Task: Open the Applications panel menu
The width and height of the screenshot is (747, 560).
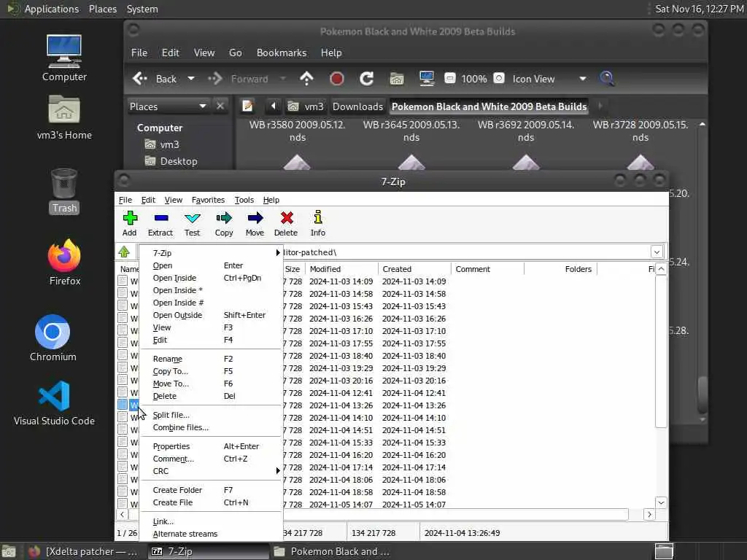Action: click(x=44, y=9)
